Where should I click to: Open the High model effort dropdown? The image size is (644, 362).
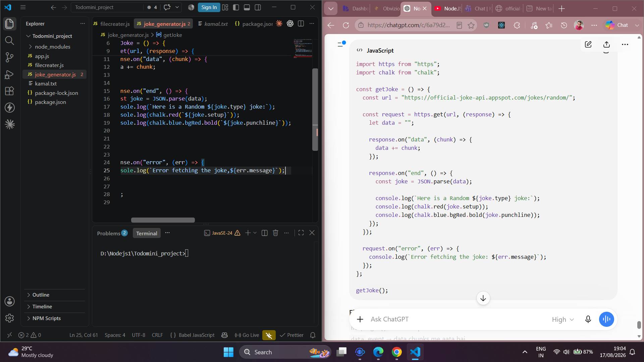[563, 319]
